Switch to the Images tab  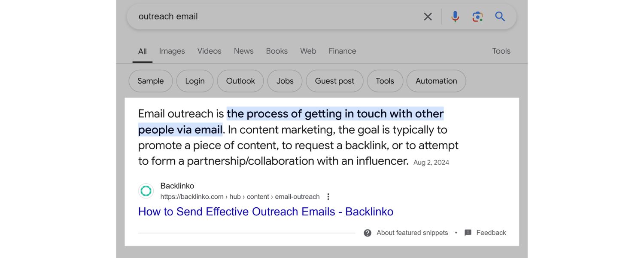(172, 51)
